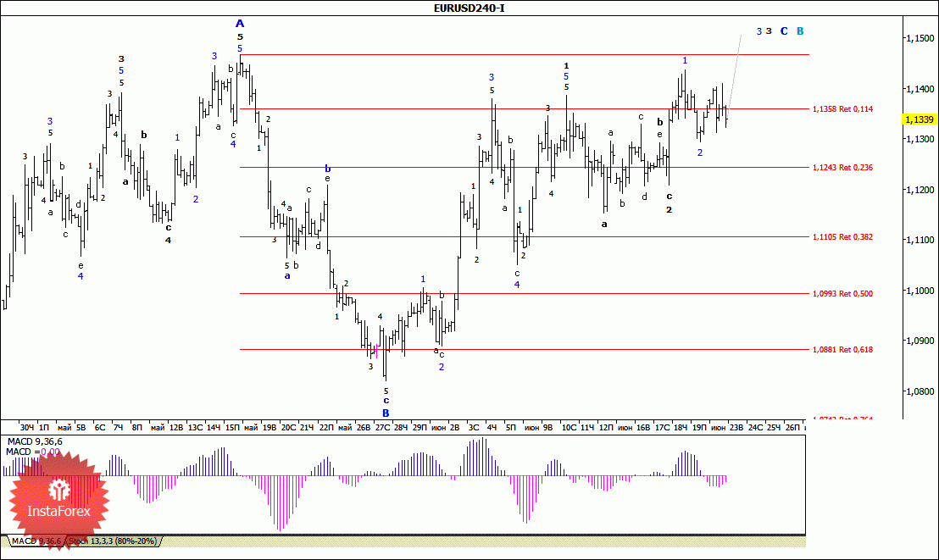939x560 pixels.
Task: Click the 1,0881 Ret 0,618 retracement label
Action: (x=842, y=349)
